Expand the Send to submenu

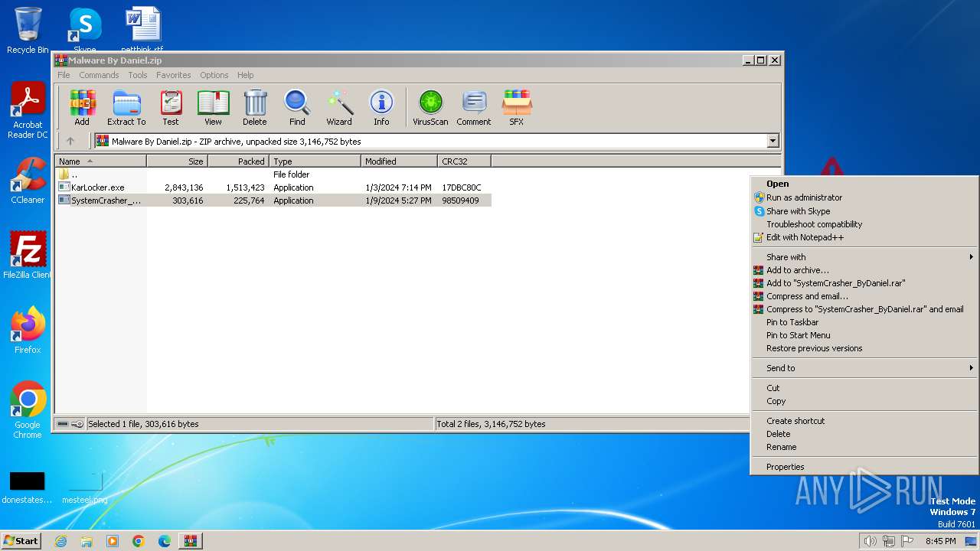coord(864,368)
